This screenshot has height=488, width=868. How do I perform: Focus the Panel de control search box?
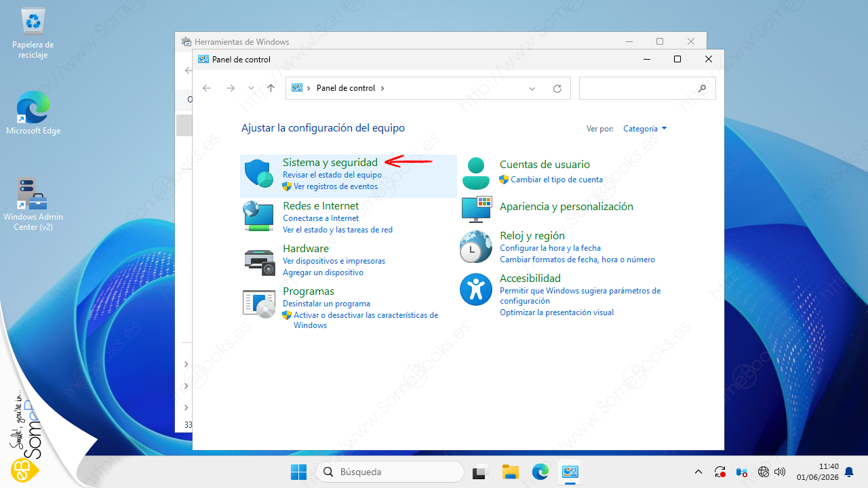coord(647,88)
